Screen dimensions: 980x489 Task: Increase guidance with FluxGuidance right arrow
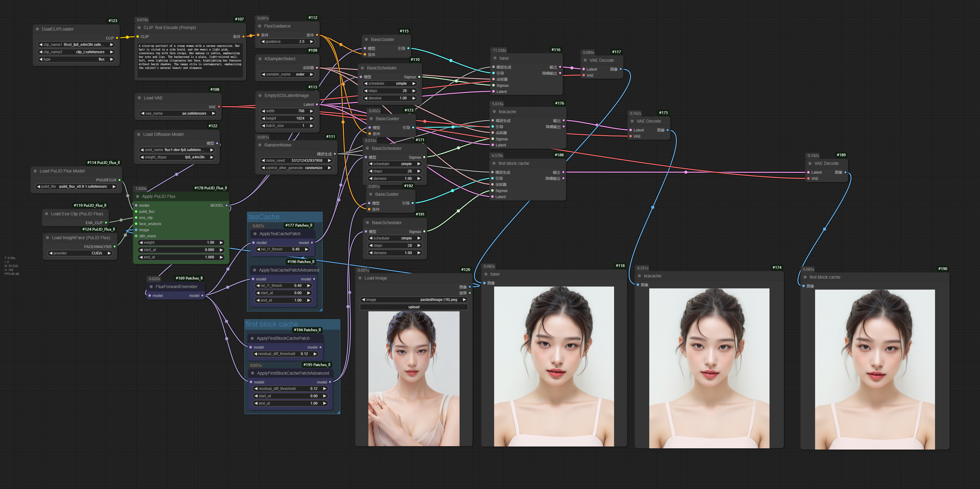pos(311,42)
